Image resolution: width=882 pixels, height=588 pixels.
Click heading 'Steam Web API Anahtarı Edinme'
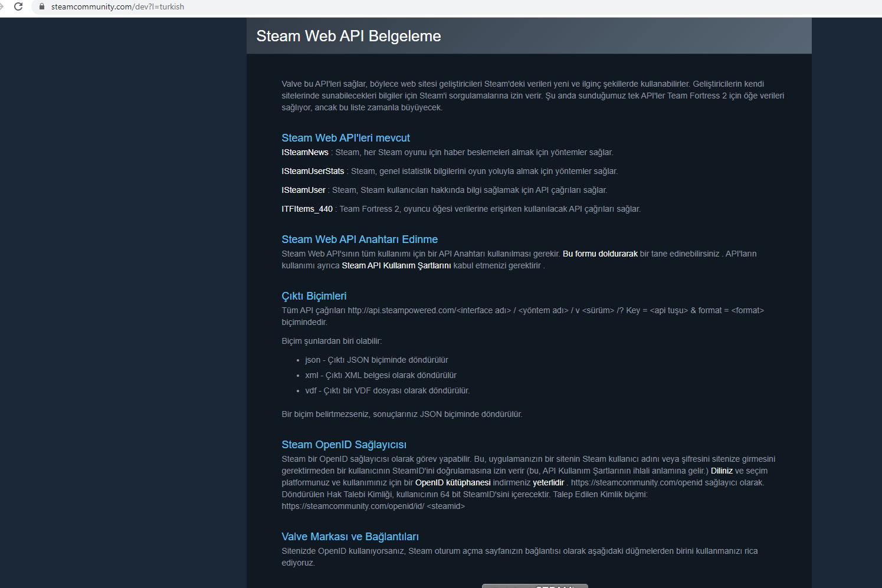(x=359, y=239)
